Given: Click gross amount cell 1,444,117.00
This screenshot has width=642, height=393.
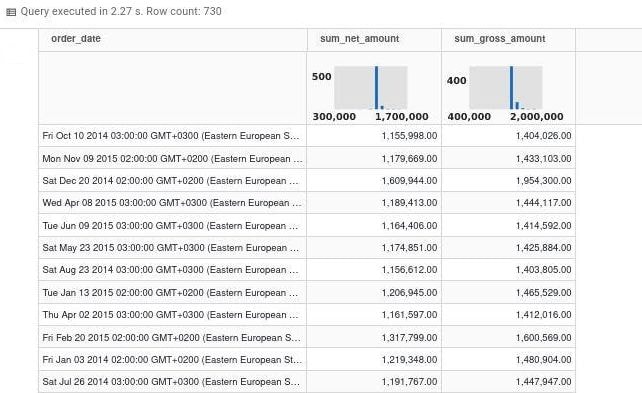Looking at the screenshot, I should pyautogui.click(x=509, y=203).
